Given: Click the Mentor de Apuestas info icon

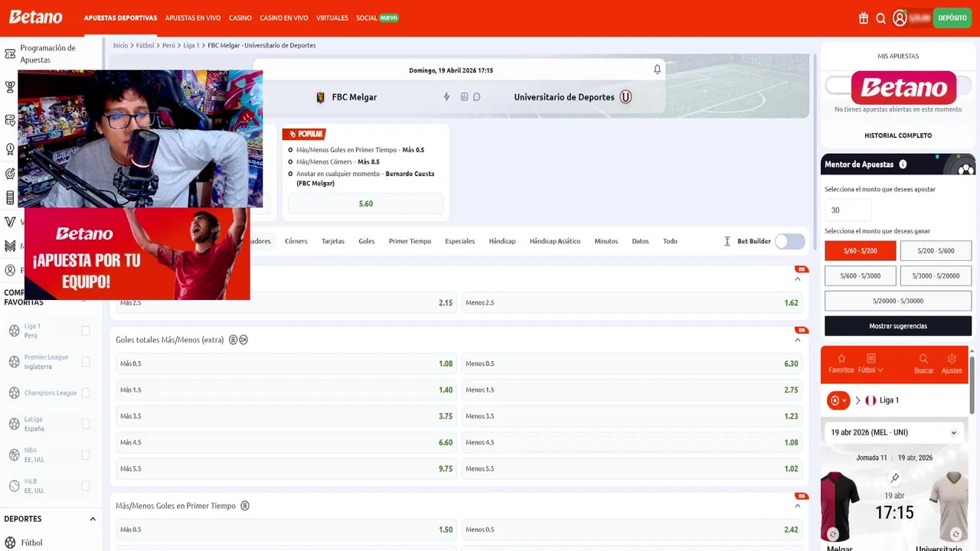Looking at the screenshot, I should (x=903, y=165).
